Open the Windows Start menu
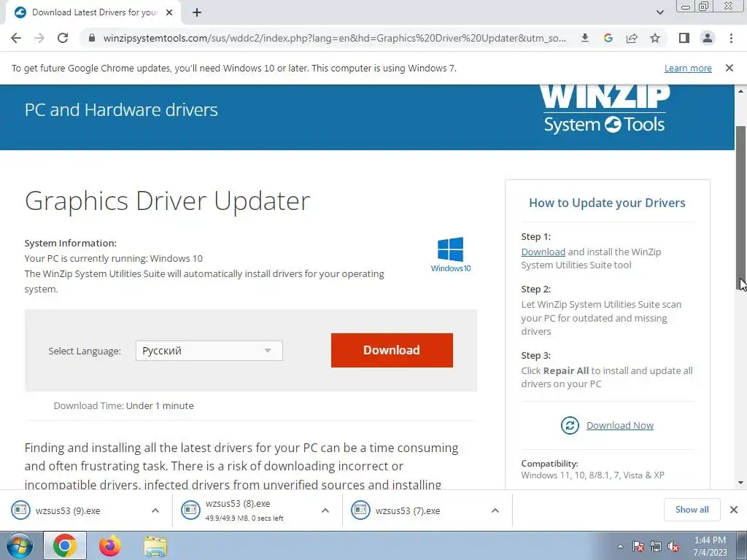This screenshot has height=560, width=747. coord(19,545)
